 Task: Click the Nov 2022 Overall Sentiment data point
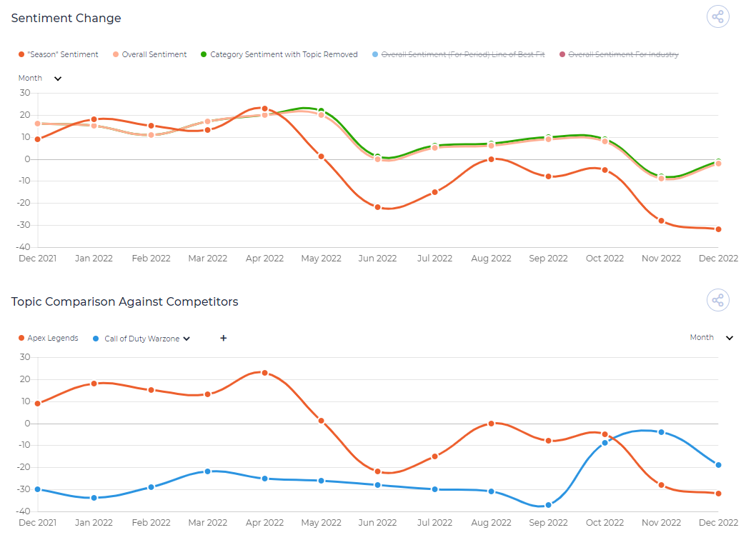(x=662, y=179)
